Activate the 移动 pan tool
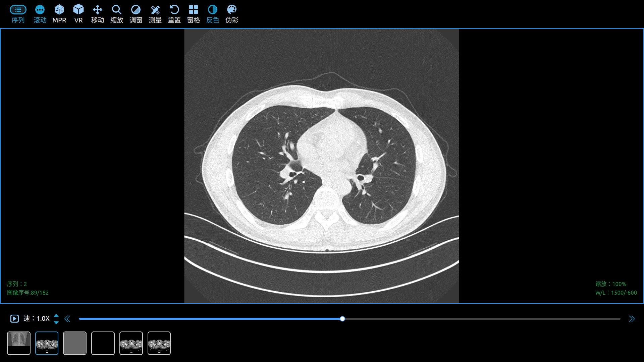Viewport: 644px width, 362px height. click(97, 13)
